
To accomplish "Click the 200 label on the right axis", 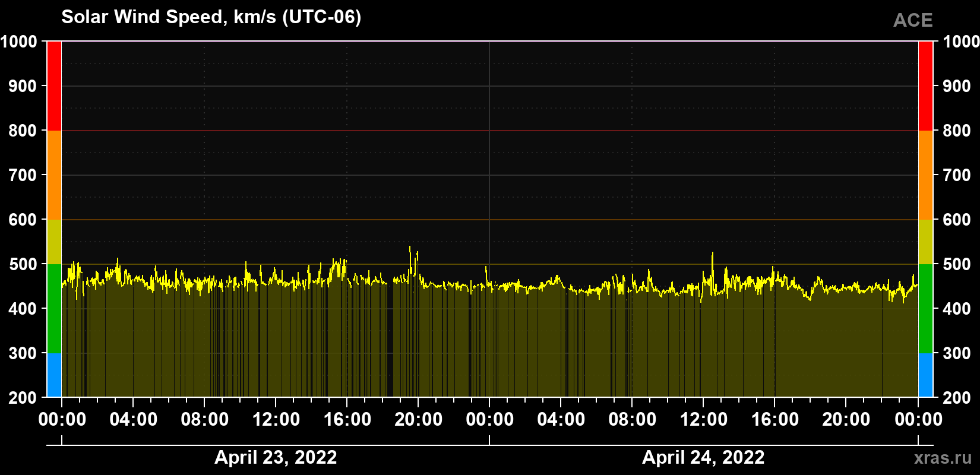I will coord(957,398).
